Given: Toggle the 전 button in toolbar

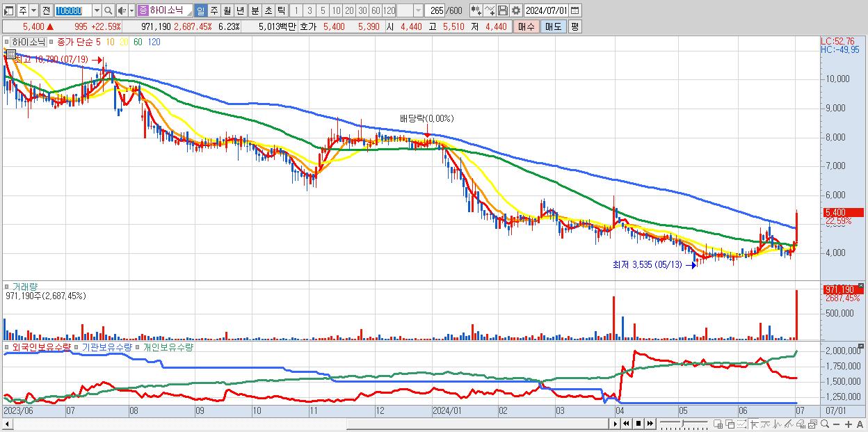Looking at the screenshot, I should click(x=46, y=10).
